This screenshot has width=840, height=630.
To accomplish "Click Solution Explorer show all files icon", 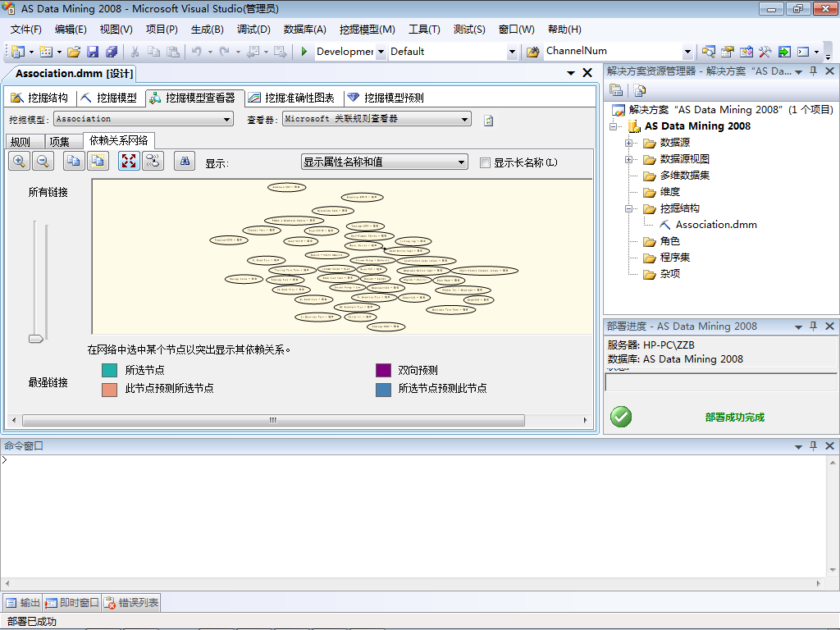I will point(640,90).
